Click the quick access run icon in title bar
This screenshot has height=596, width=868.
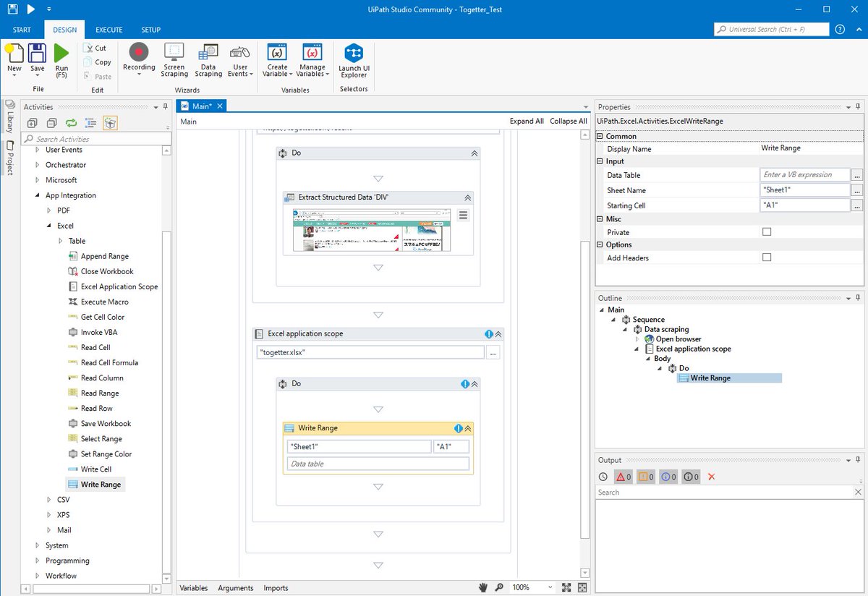[x=30, y=9]
